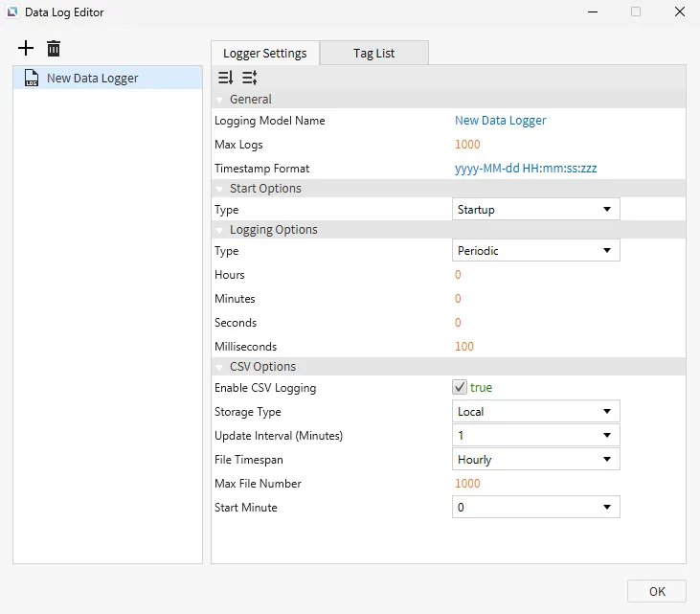Image resolution: width=700 pixels, height=614 pixels.
Task: Open the Logging Options Type dropdown showing Periodic
Action: (535, 251)
